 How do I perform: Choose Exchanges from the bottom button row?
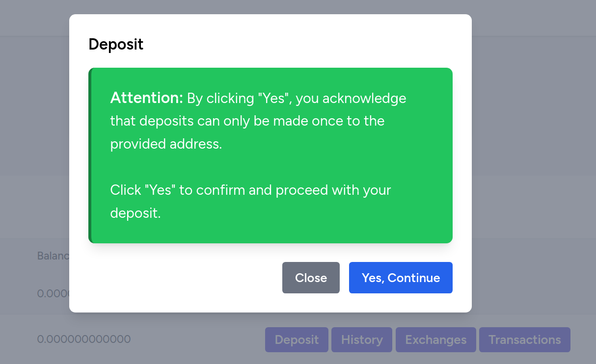tap(435, 339)
